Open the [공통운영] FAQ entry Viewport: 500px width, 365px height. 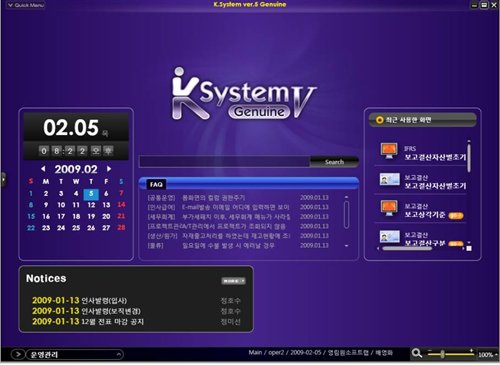[x=238, y=198]
